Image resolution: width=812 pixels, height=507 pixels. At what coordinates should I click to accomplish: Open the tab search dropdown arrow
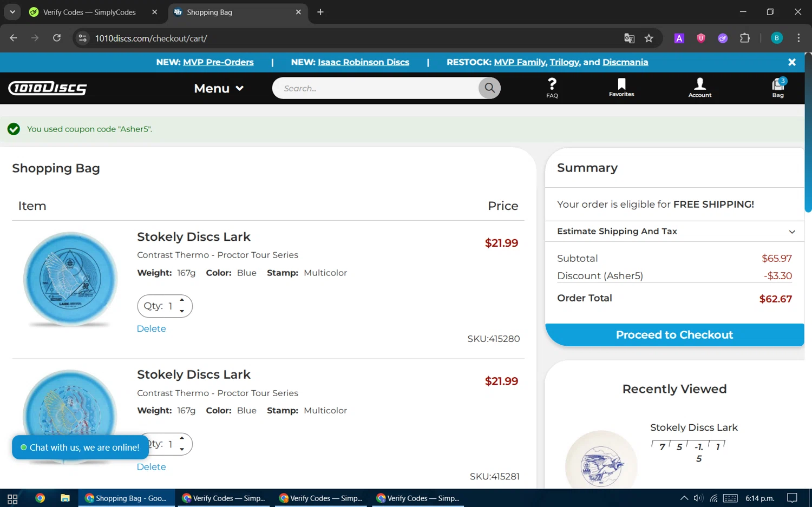(12, 12)
